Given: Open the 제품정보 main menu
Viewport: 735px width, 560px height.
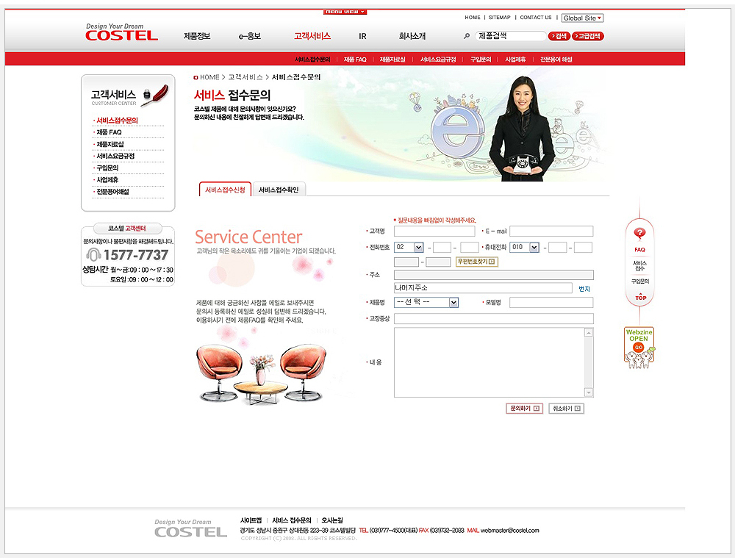Looking at the screenshot, I should (x=197, y=36).
